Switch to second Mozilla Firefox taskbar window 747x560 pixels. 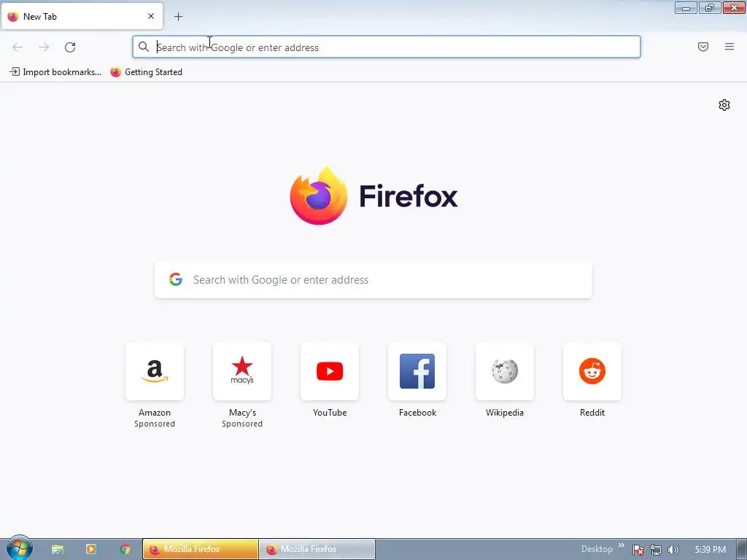(317, 549)
